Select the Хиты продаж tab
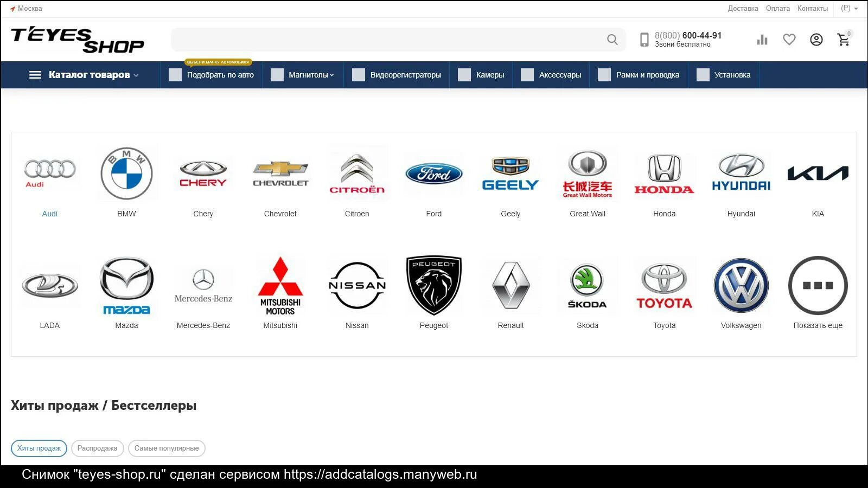The height and width of the screenshot is (488, 868). click(39, 448)
